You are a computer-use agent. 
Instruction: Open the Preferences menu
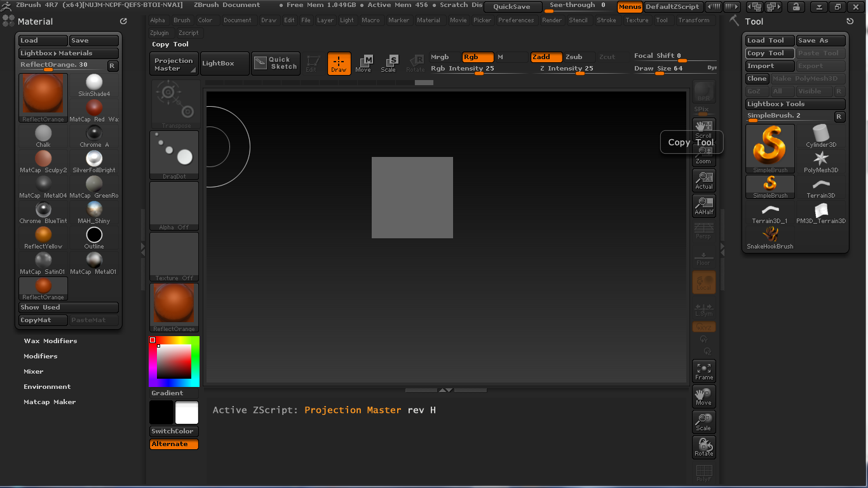(x=516, y=20)
